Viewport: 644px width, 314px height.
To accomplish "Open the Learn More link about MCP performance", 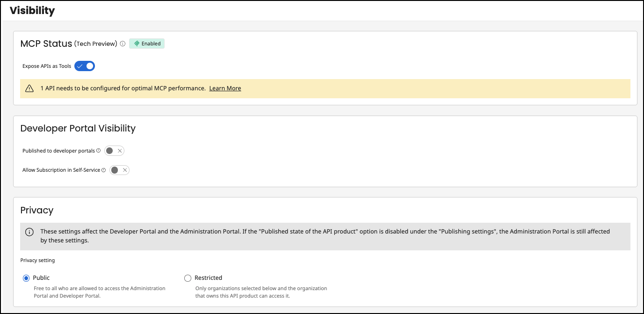I will pos(225,88).
